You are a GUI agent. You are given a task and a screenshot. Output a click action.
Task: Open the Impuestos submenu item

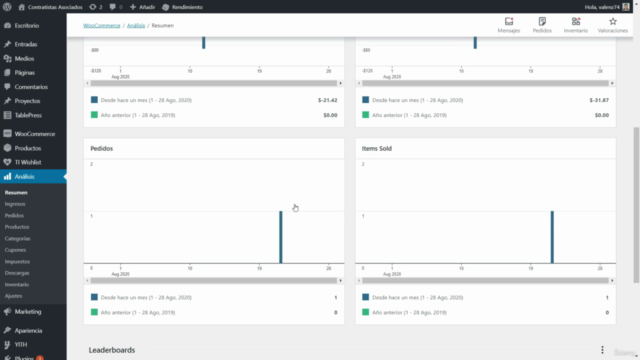point(17,261)
